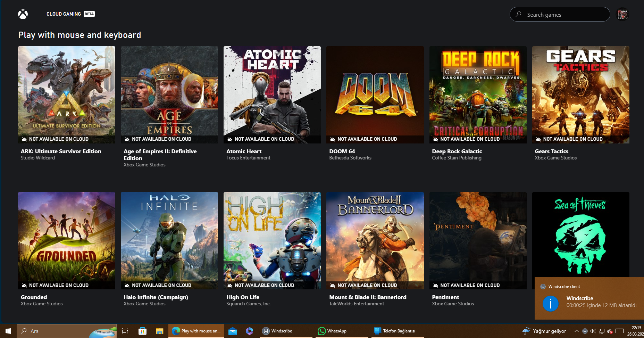The image size is (644, 338).
Task: Click the Pentiment title text
Action: point(445,297)
